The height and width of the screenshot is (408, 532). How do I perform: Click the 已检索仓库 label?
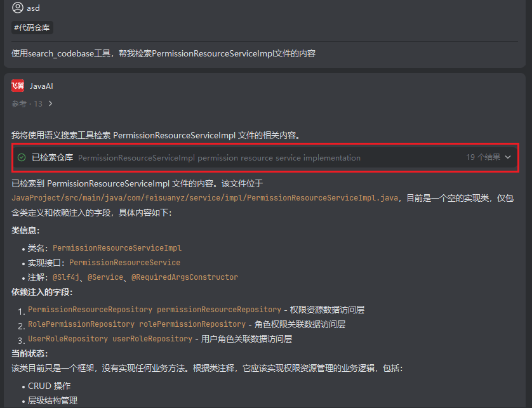point(53,157)
